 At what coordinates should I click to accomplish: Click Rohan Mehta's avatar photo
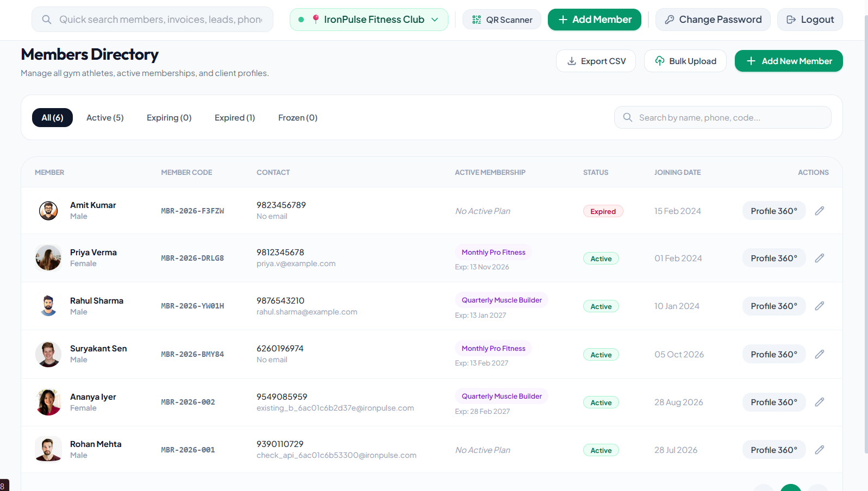click(48, 450)
